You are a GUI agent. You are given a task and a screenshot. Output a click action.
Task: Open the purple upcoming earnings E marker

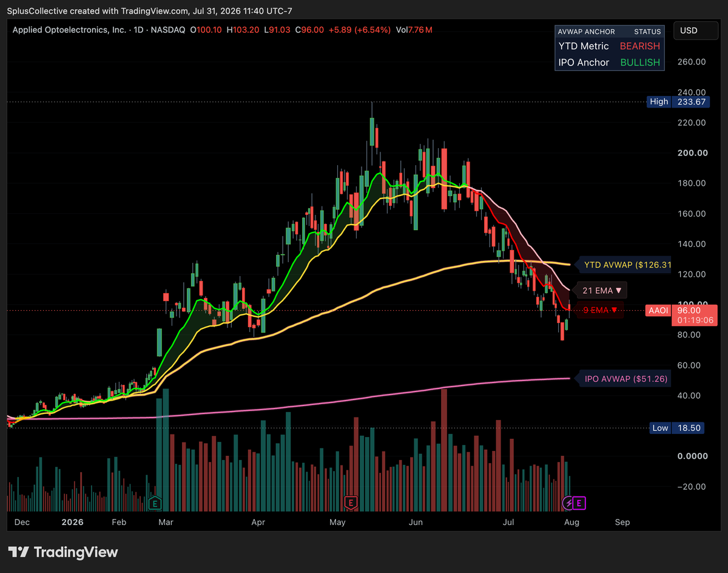click(580, 503)
